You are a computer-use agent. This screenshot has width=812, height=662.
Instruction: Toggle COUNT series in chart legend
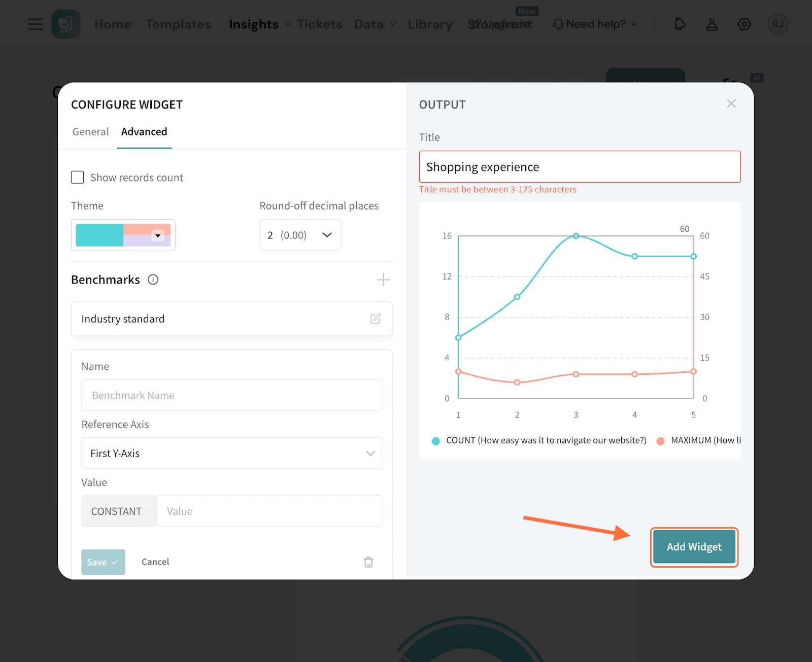click(540, 440)
